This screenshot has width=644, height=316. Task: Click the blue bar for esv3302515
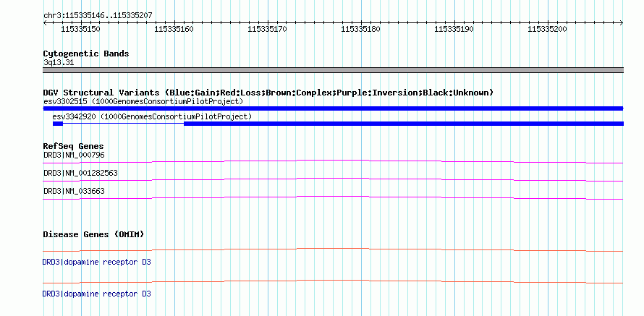click(333, 108)
